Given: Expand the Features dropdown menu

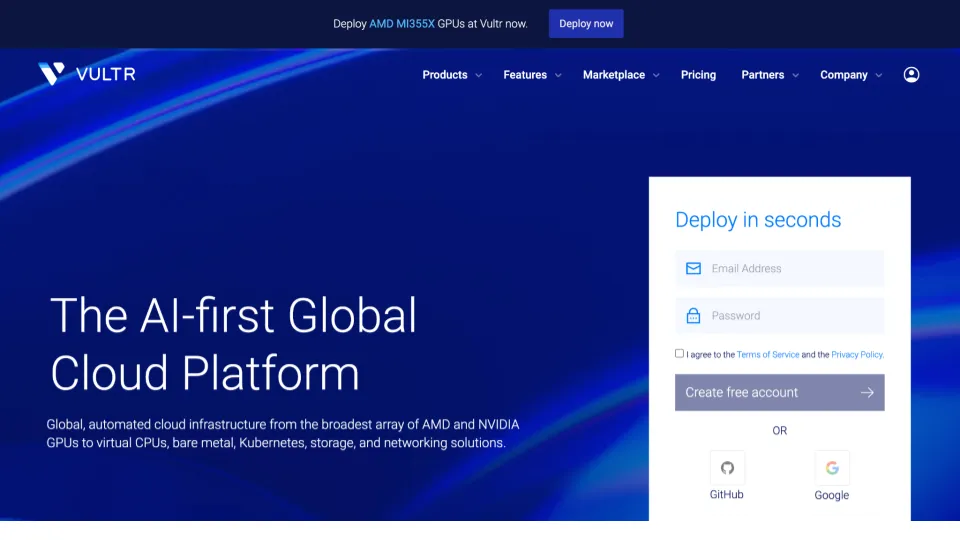Looking at the screenshot, I should pyautogui.click(x=531, y=75).
